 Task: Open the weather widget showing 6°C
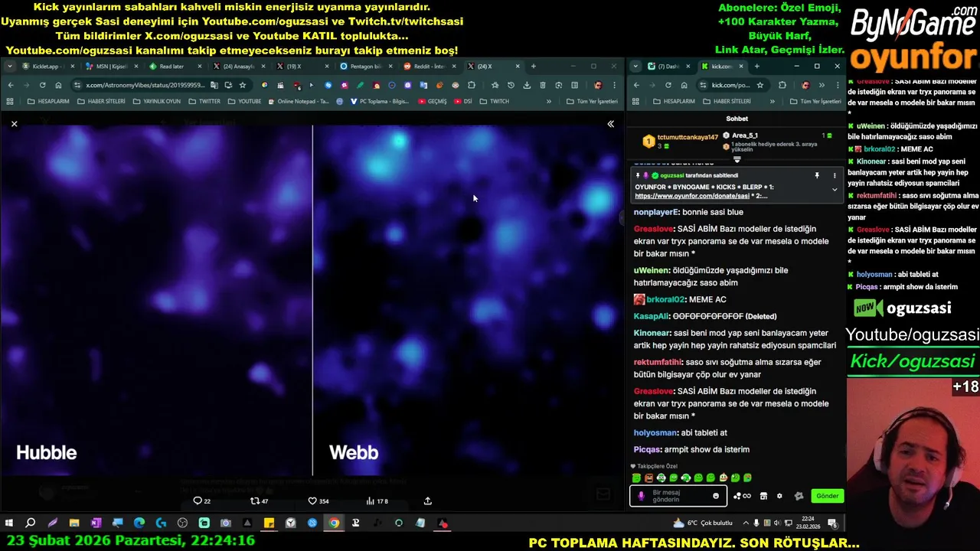[x=702, y=523]
